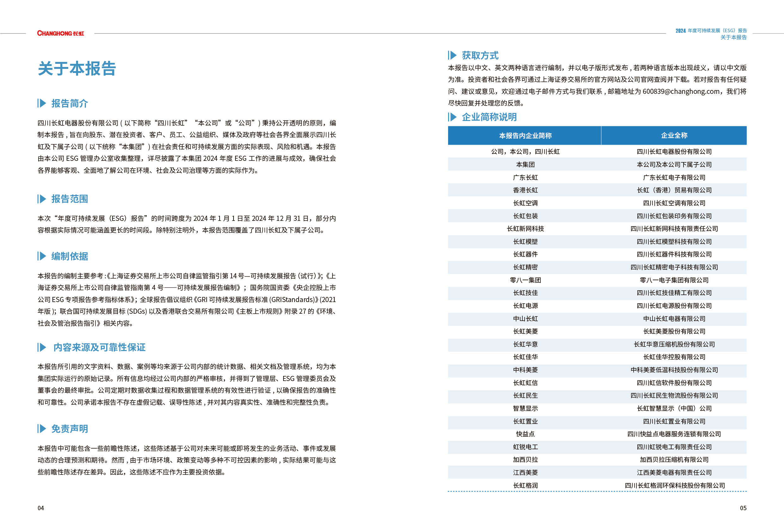The width and height of the screenshot is (784, 532).
Task: Click the table header 企业全称
Action: point(674,135)
